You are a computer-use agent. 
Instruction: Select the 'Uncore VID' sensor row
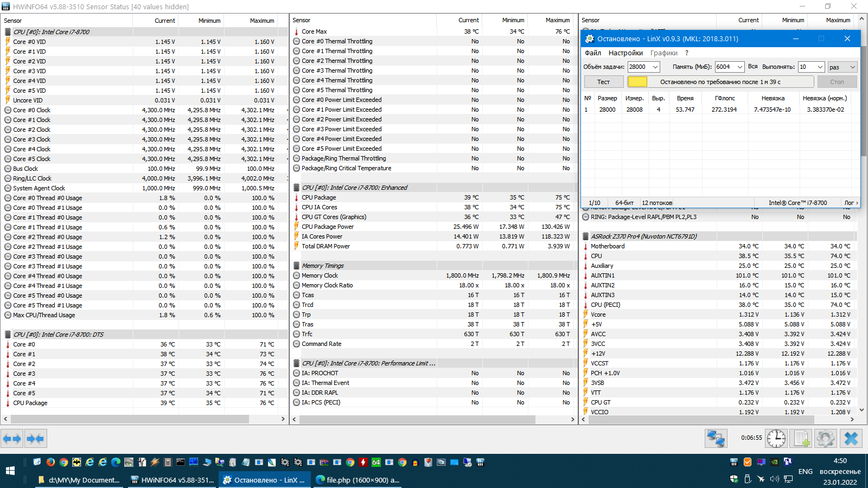[x=145, y=100]
